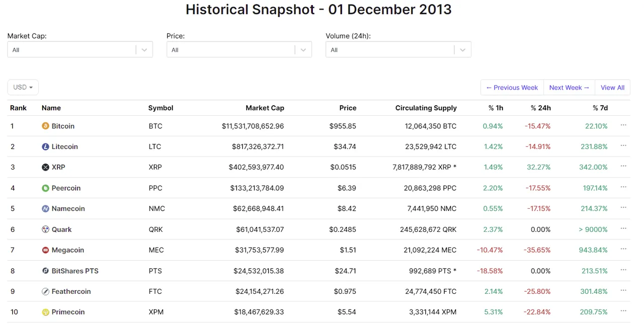
Task: Click the XRP coin logo icon
Action: pos(45,168)
